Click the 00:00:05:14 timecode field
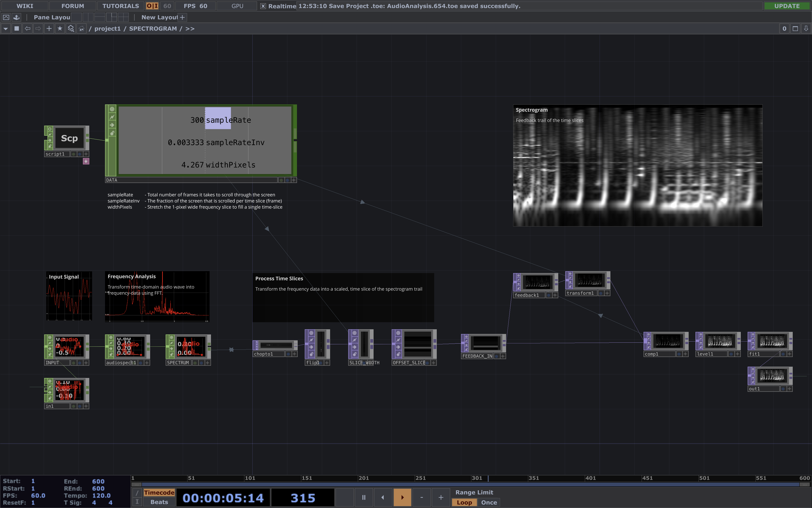 (223, 498)
